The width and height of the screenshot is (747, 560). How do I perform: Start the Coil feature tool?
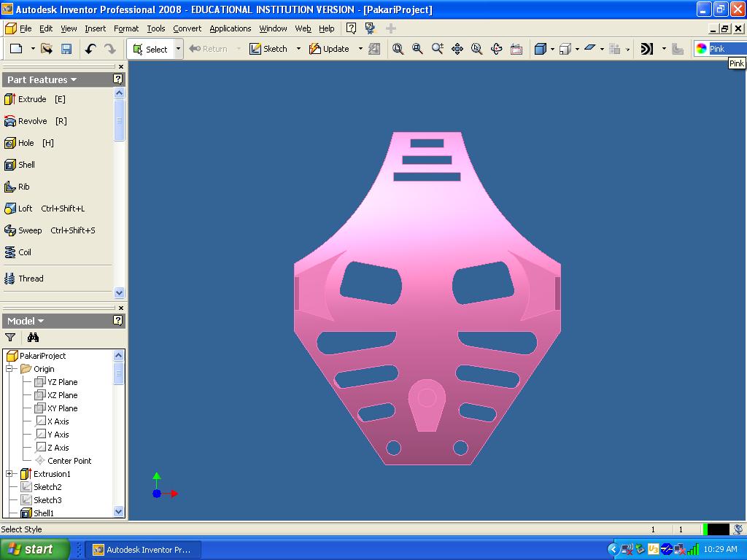24,252
